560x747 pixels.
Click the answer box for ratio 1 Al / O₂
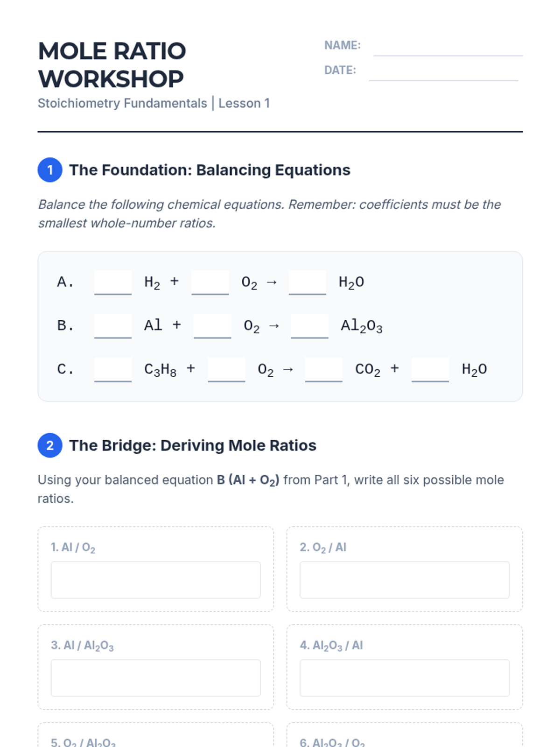click(x=155, y=580)
